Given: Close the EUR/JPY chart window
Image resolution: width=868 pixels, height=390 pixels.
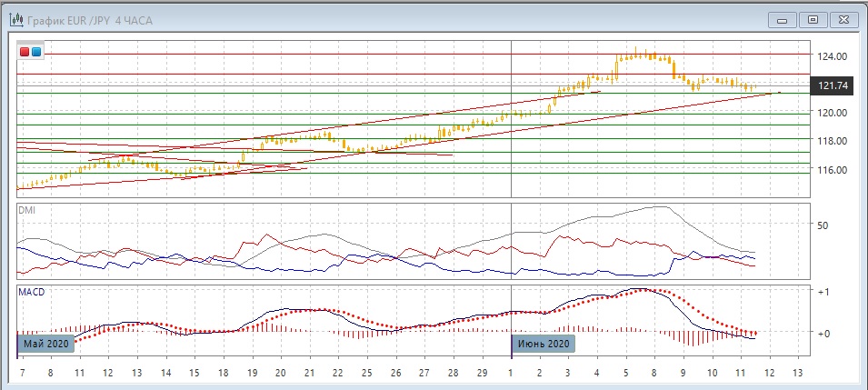Looking at the screenshot, I should point(843,19).
